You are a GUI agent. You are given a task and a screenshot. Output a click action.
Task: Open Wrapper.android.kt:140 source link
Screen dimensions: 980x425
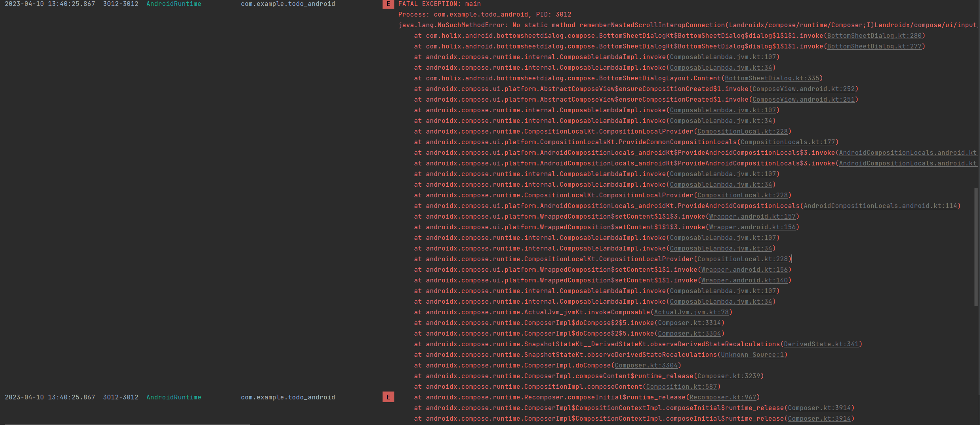[x=745, y=280]
